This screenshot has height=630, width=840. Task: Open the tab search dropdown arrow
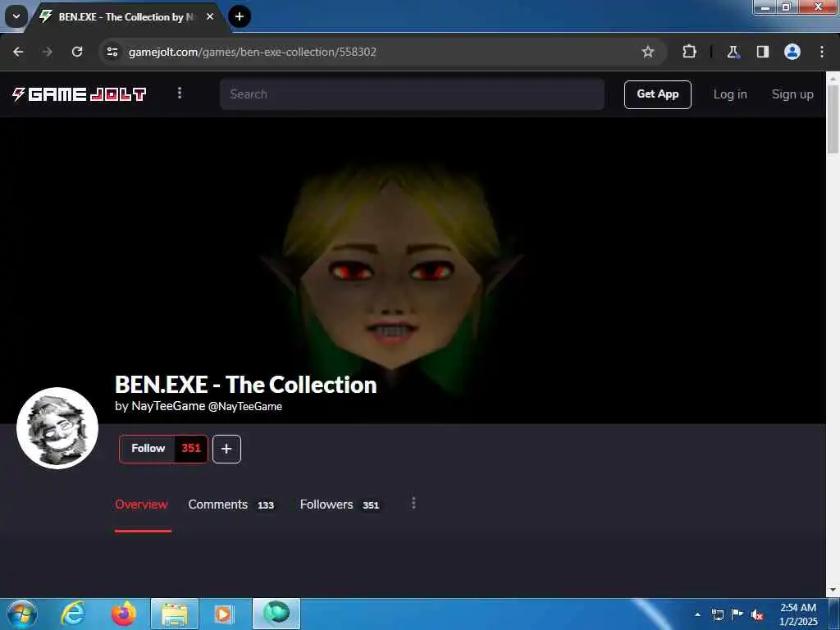[x=16, y=16]
